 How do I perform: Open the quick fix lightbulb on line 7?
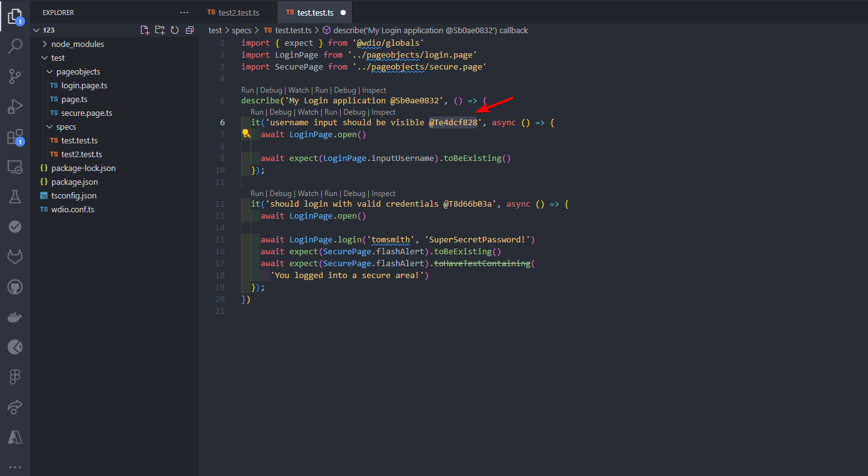coord(246,133)
